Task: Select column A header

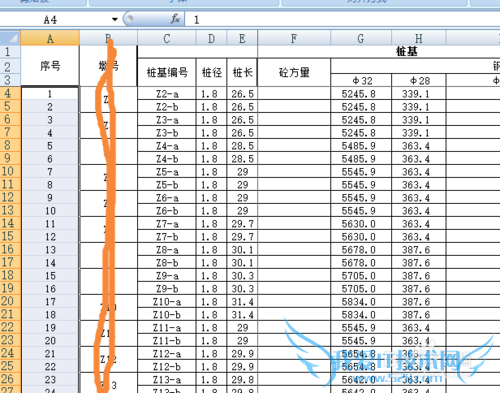Action: click(x=50, y=38)
